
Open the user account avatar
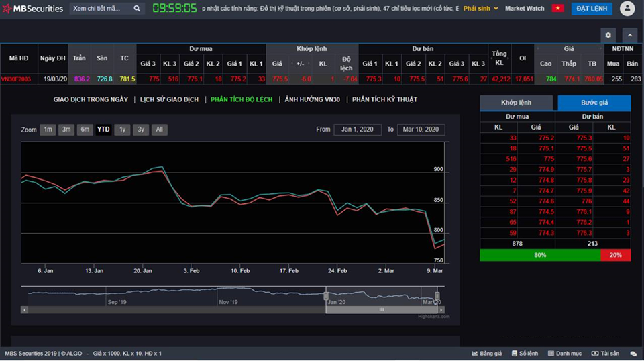click(x=627, y=8)
